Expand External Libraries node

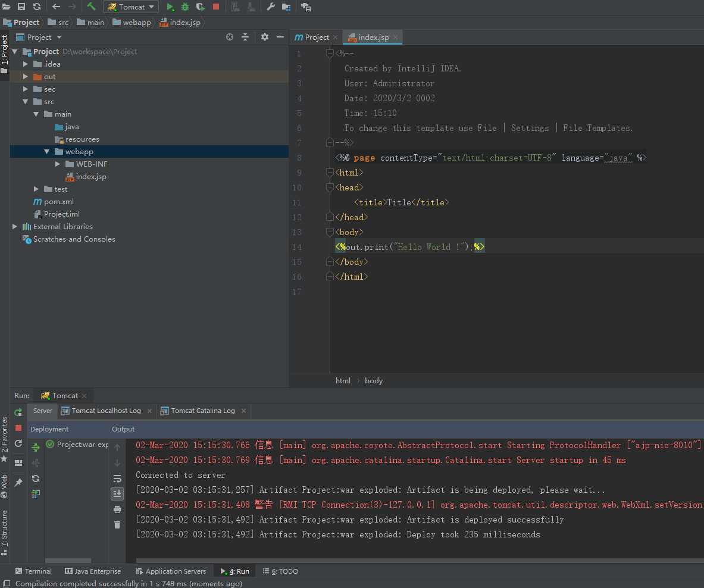[15, 227]
